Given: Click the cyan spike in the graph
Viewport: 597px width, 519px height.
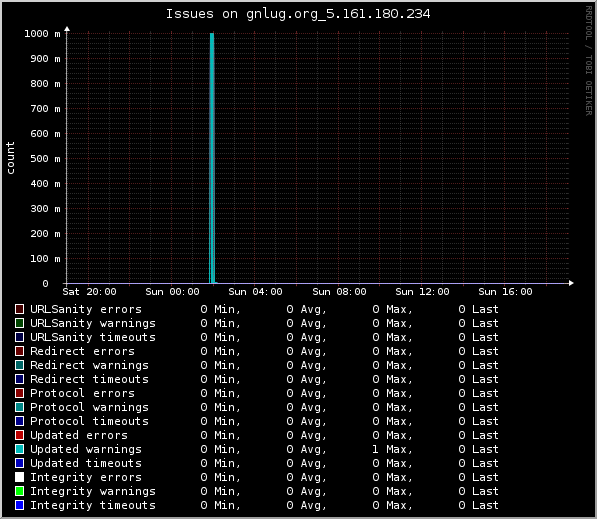Looking at the screenshot, I should point(212,158).
